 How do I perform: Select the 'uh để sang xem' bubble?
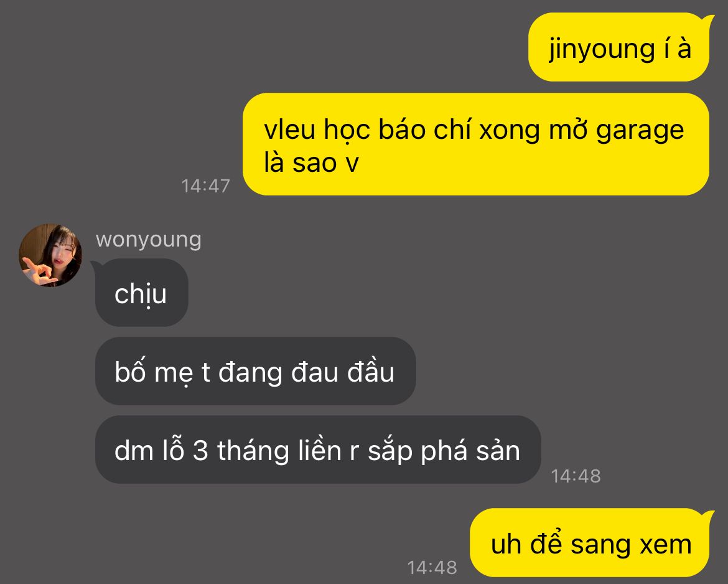click(x=591, y=543)
